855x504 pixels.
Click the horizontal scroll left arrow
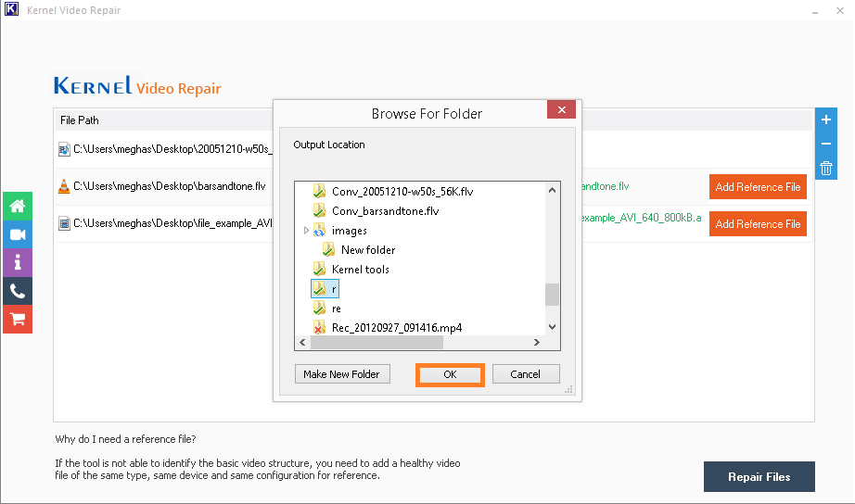[302, 342]
